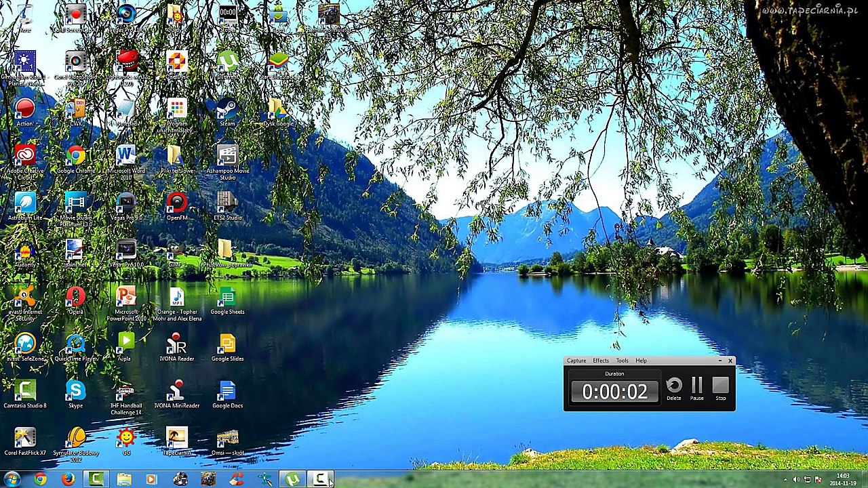Image resolution: width=868 pixels, height=488 pixels.
Task: Open the Help menu in recorder
Action: tap(641, 361)
